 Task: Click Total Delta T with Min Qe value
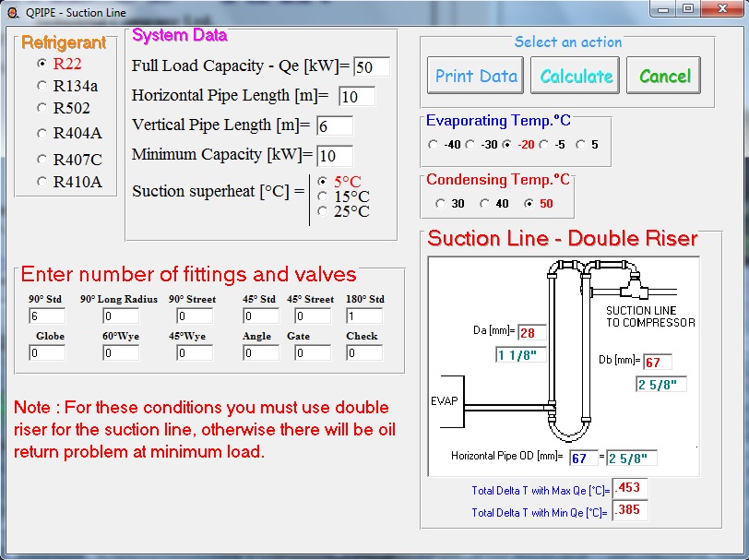[x=630, y=510]
